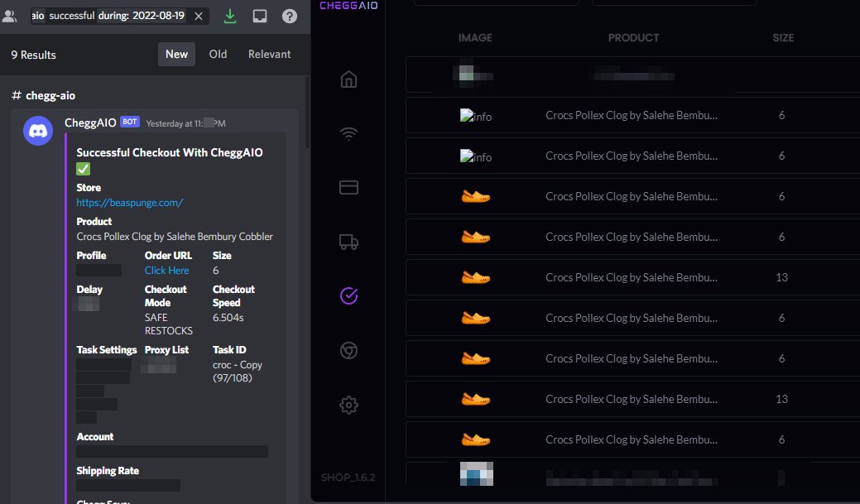Click the Checkout Speed value 6.504s

point(228,318)
